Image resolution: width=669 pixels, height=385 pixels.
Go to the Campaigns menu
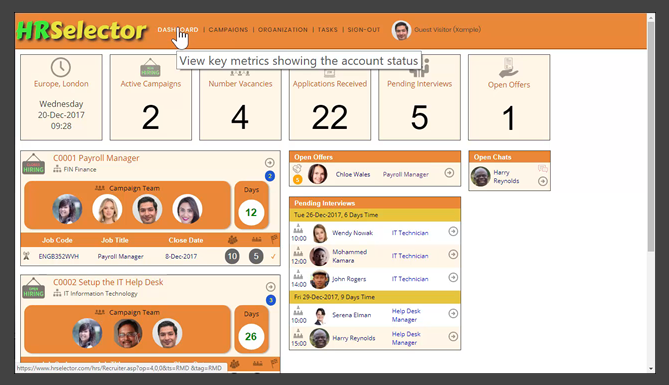(x=228, y=30)
